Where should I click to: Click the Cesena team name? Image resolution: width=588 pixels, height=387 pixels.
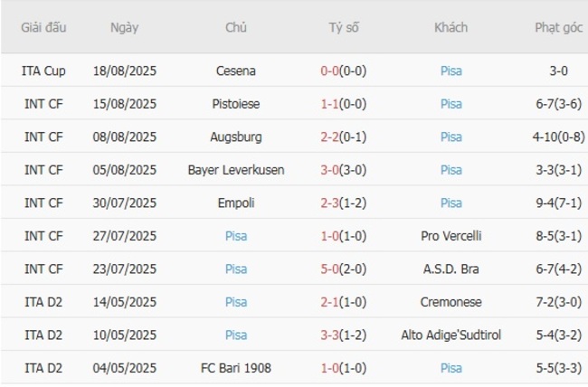click(x=236, y=71)
